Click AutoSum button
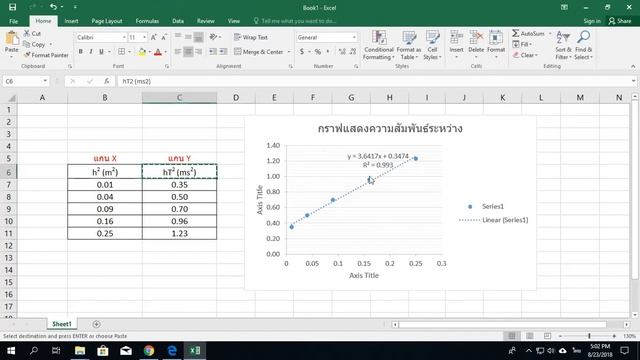This screenshot has height=360, width=640. coord(529,33)
